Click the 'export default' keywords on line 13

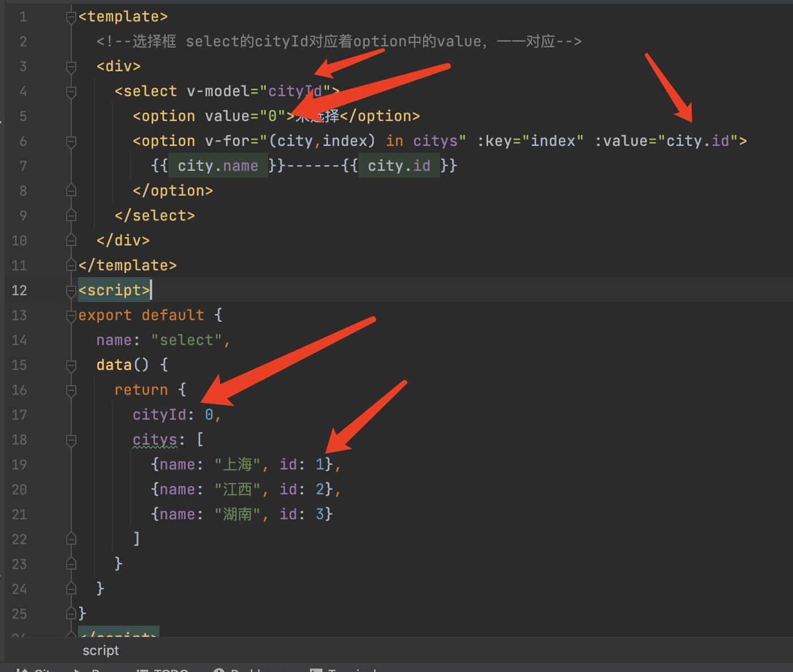coord(141,315)
